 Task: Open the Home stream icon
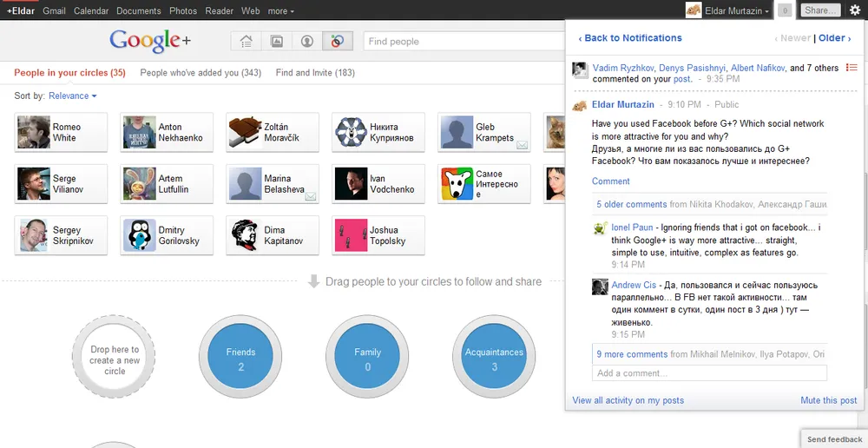coord(247,42)
